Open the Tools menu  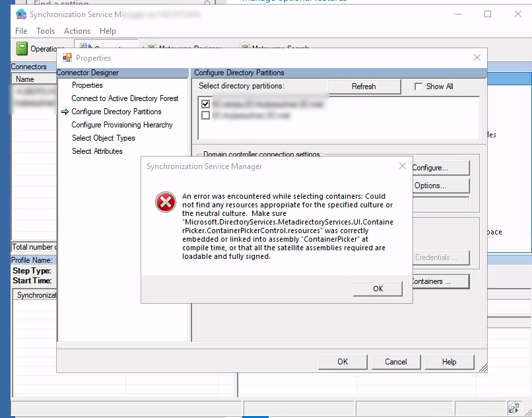[x=46, y=31]
